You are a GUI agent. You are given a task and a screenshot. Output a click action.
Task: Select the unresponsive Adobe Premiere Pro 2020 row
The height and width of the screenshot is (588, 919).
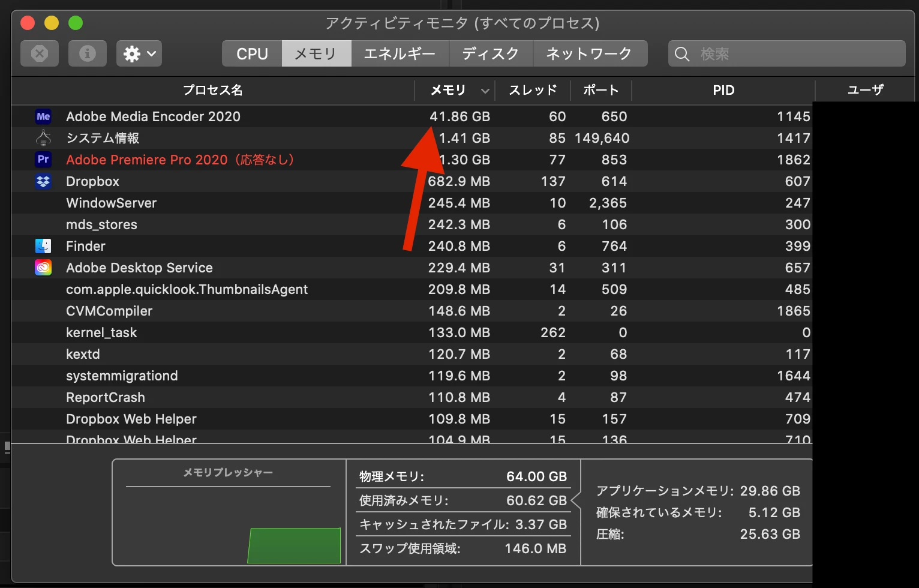[412, 160]
